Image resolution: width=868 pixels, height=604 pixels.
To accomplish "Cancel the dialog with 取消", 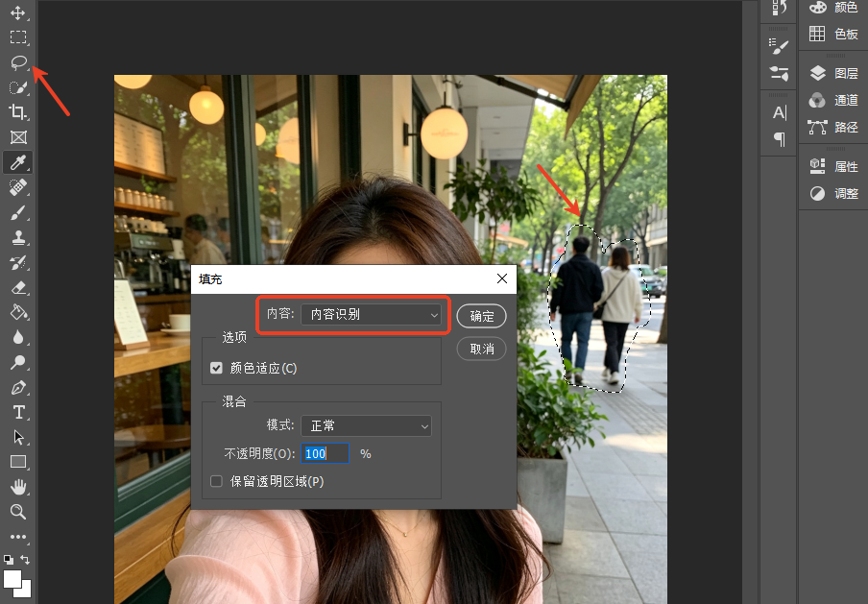I will coord(482,349).
